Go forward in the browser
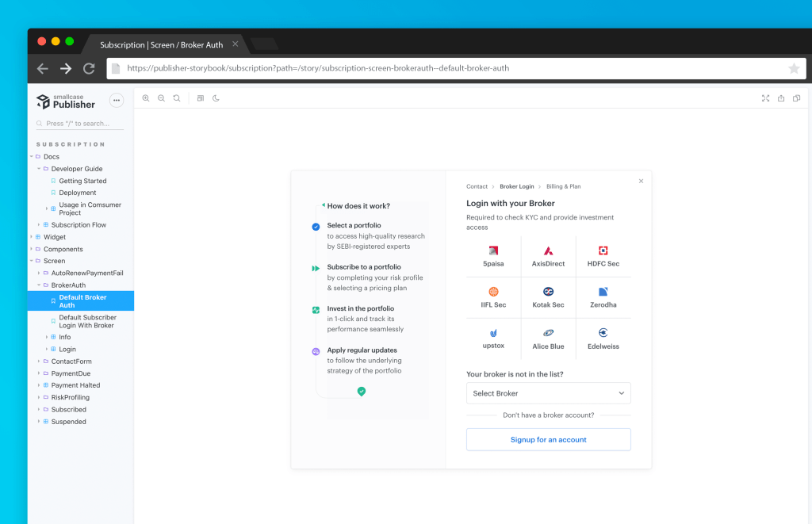Image resolution: width=812 pixels, height=524 pixels. tap(66, 68)
